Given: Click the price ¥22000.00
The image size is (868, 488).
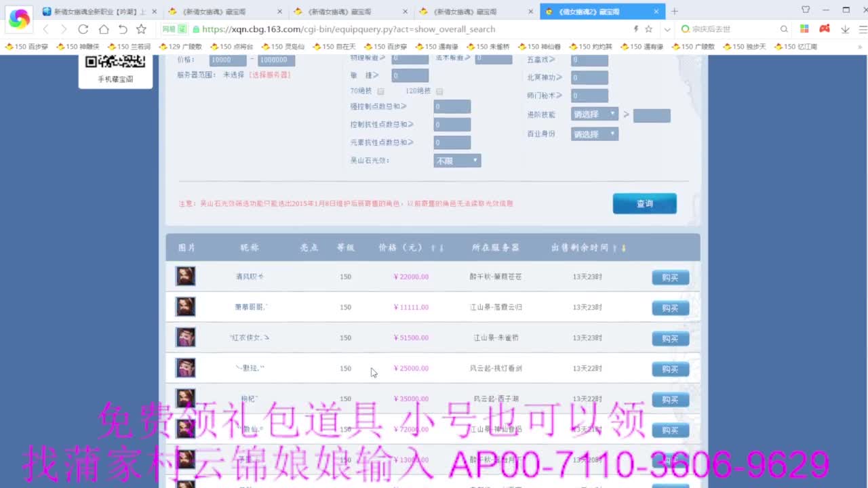Looking at the screenshot, I should [x=411, y=277].
